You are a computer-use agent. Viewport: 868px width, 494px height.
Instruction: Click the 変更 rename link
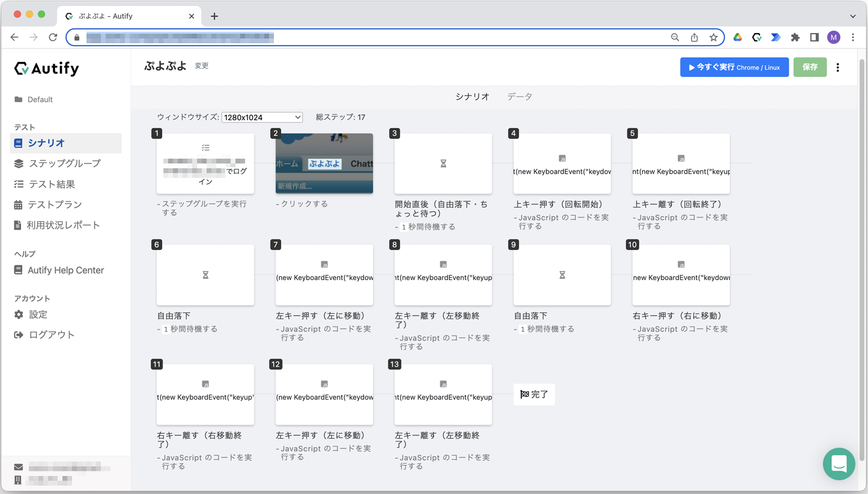[201, 66]
